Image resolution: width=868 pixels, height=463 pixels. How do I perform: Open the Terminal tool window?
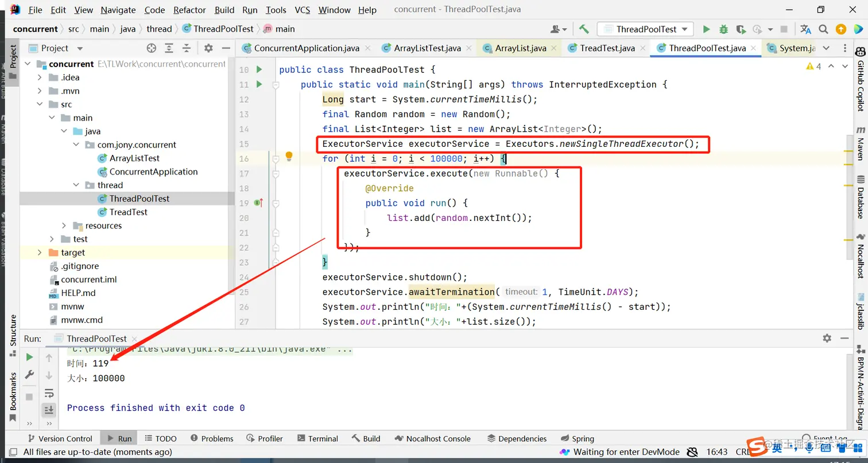tap(316, 438)
